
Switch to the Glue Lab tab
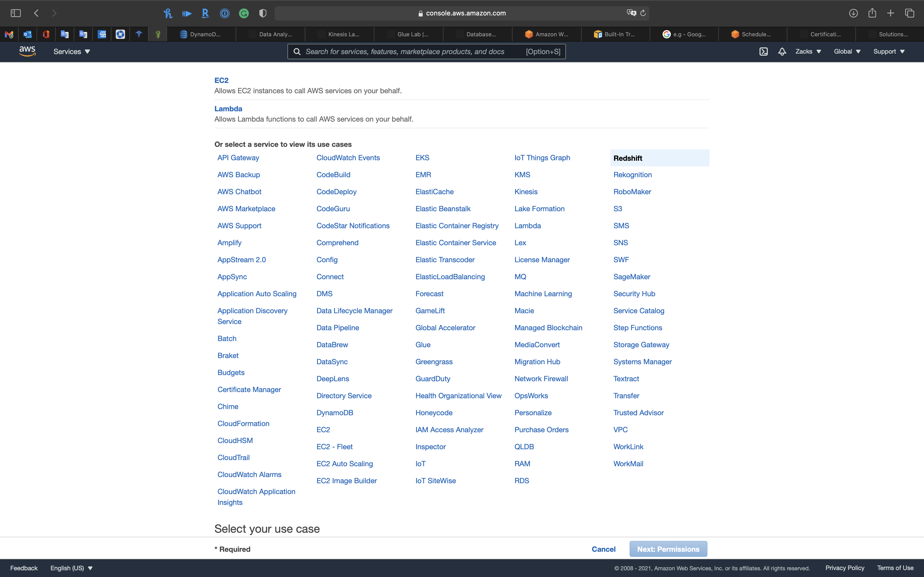coord(409,34)
